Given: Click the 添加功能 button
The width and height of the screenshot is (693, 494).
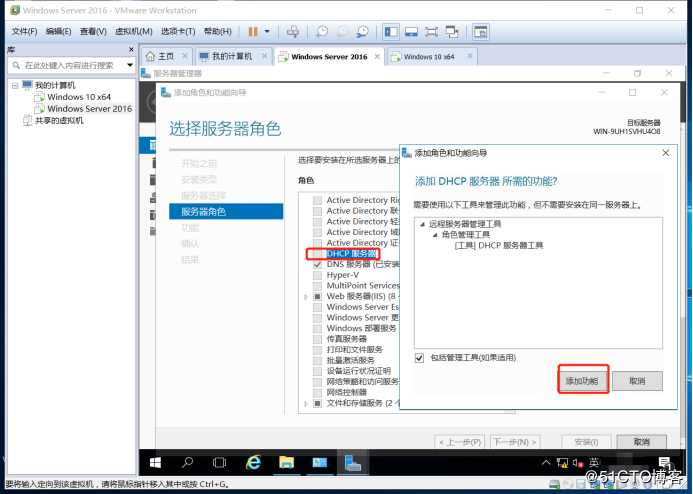Looking at the screenshot, I should coord(583,381).
